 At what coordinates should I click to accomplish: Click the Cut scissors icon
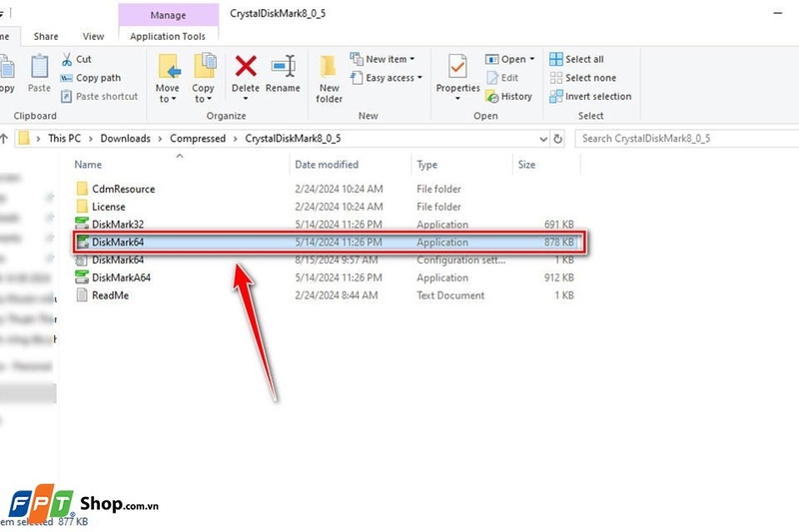tap(67, 59)
